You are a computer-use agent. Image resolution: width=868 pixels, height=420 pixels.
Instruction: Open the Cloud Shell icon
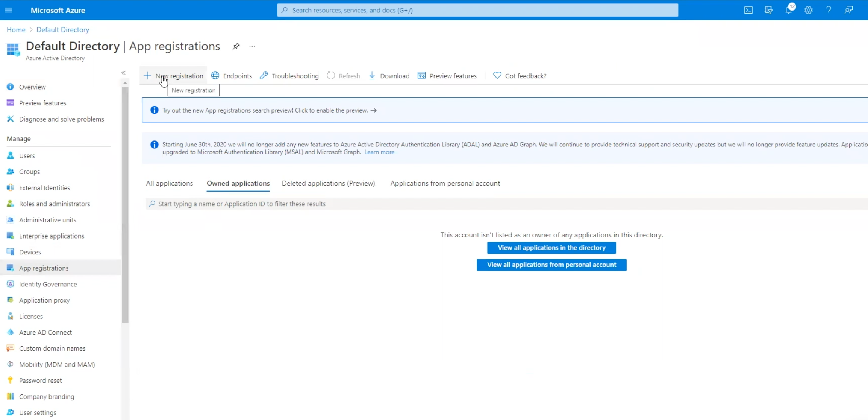click(748, 10)
